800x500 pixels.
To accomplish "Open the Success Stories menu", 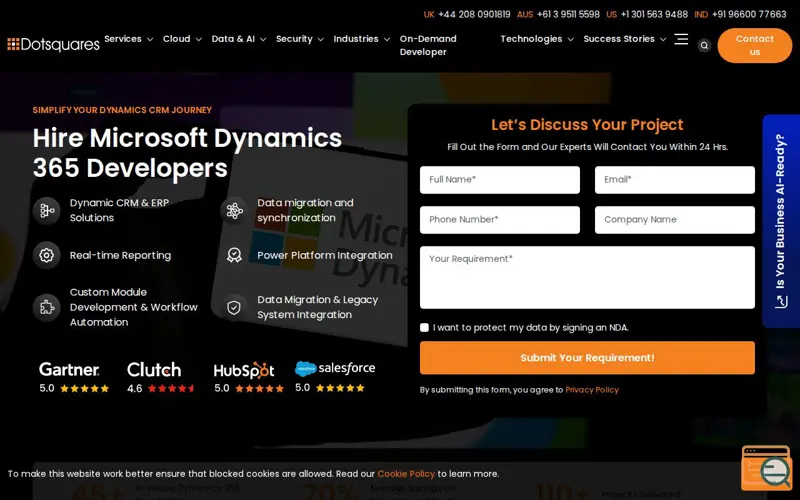I will [619, 39].
